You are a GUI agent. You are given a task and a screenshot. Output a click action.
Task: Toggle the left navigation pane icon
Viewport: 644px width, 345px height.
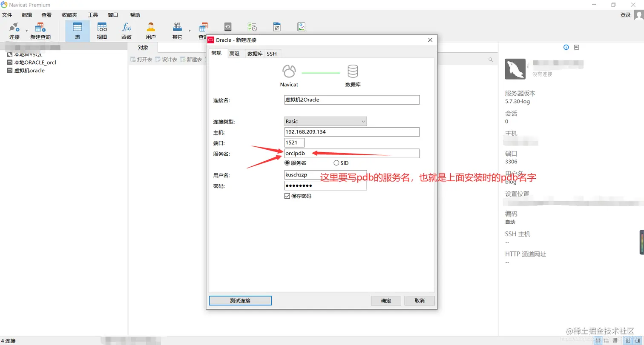point(627,341)
